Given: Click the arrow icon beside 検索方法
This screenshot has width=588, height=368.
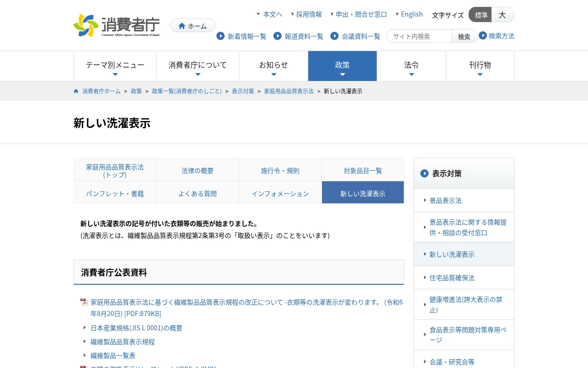Looking at the screenshot, I should 483,35.
